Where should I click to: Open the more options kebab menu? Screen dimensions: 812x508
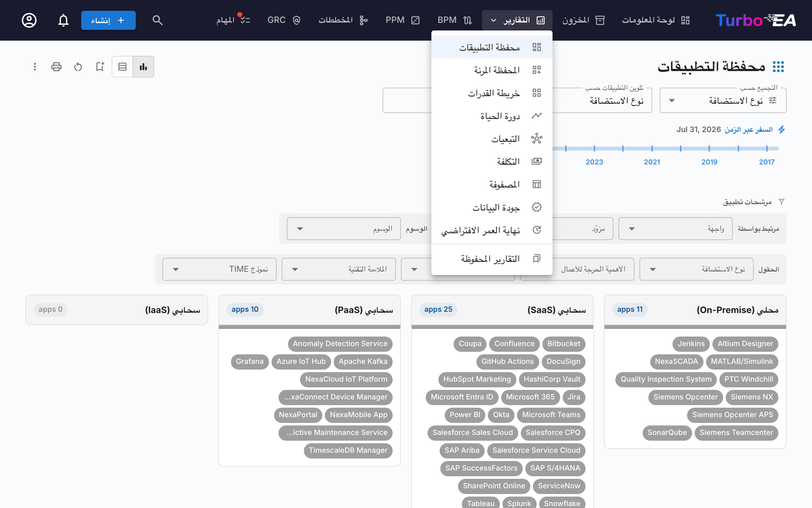35,67
